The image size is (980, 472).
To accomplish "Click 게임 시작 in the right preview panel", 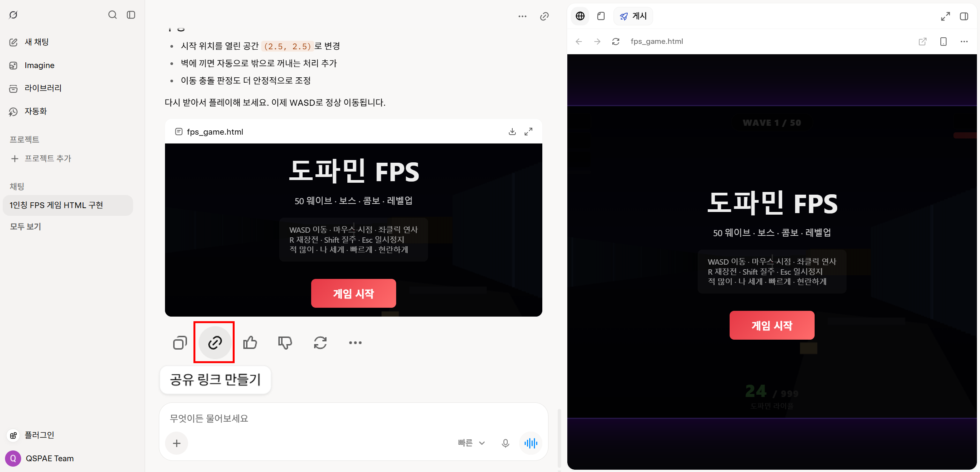I will tap(772, 325).
